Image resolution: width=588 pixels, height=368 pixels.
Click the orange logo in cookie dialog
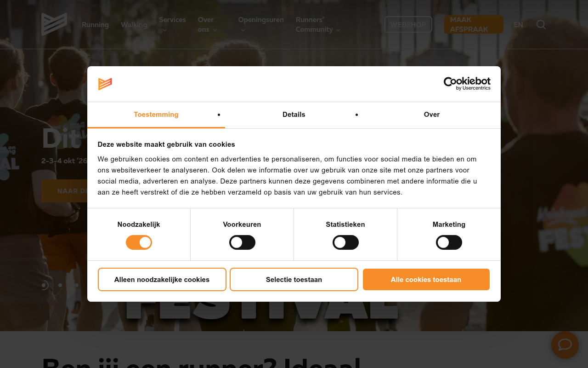[x=105, y=84]
